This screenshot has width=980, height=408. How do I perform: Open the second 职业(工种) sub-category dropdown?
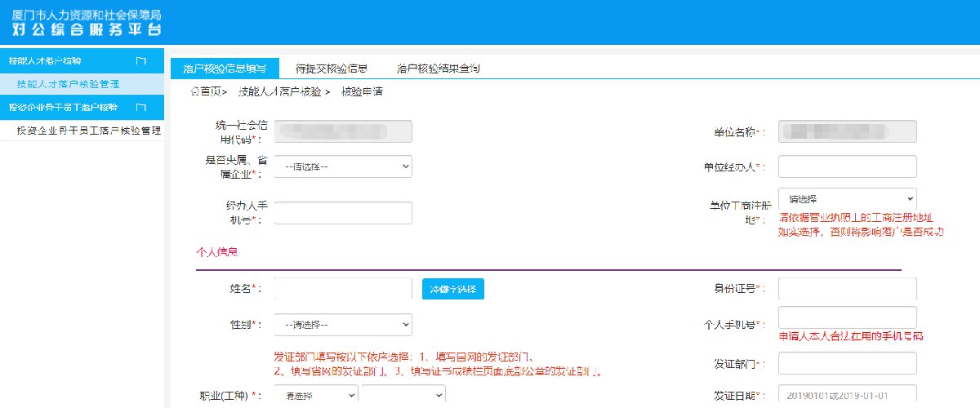[403, 396]
